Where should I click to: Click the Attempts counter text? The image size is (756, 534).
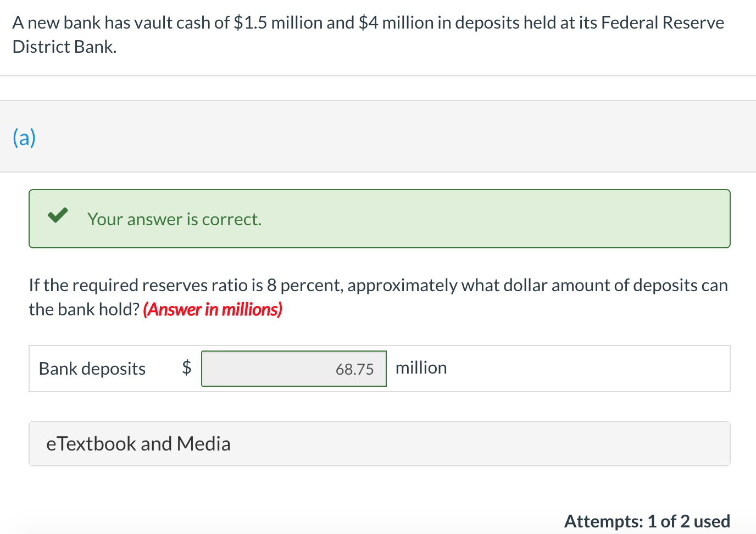point(647,521)
